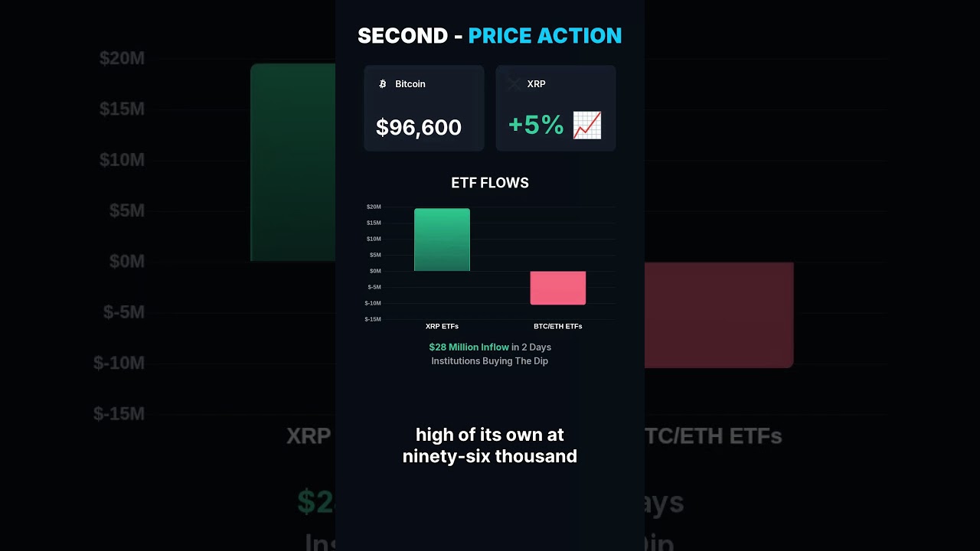Click the $96,600 Bitcoin price
Screen dimensions: 980x551
419,128
